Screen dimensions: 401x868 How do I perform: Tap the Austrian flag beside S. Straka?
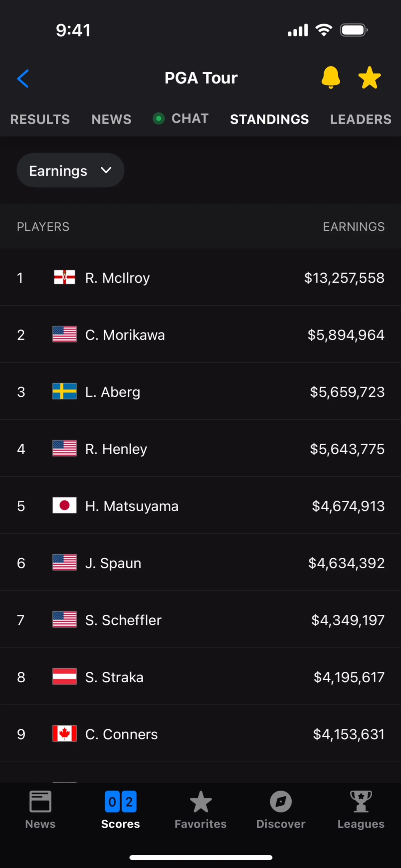64,677
